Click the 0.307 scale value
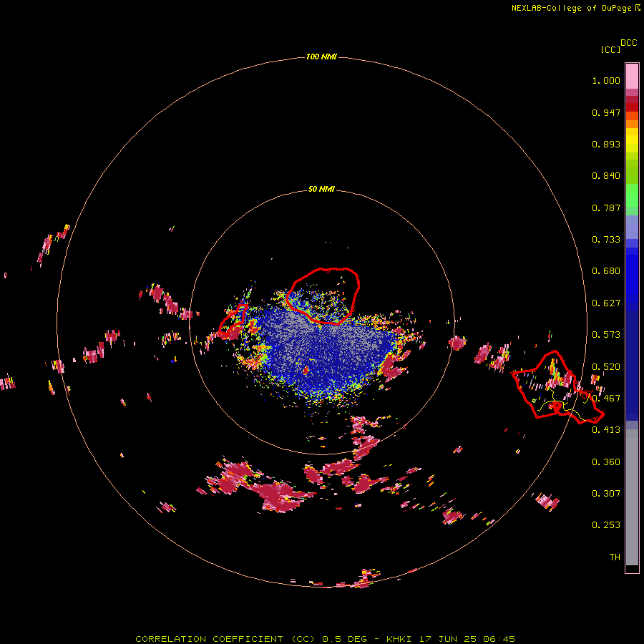This screenshot has width=644, height=644. pyautogui.click(x=606, y=494)
